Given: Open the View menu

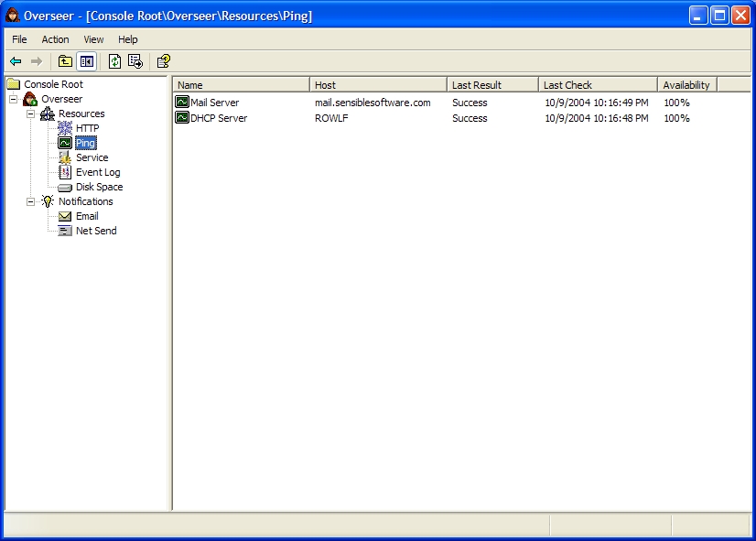Looking at the screenshot, I should (93, 39).
